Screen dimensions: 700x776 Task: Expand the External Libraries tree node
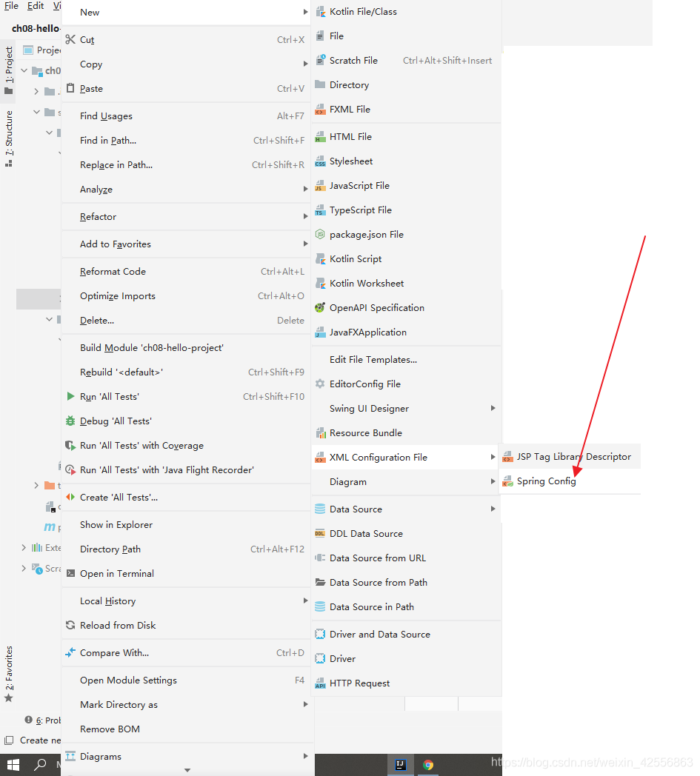[x=24, y=547]
